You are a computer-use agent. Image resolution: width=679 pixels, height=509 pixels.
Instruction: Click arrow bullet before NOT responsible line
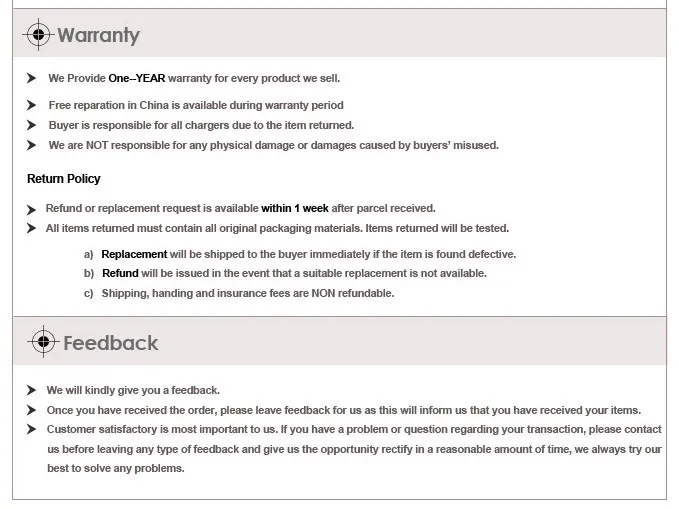(x=32, y=145)
